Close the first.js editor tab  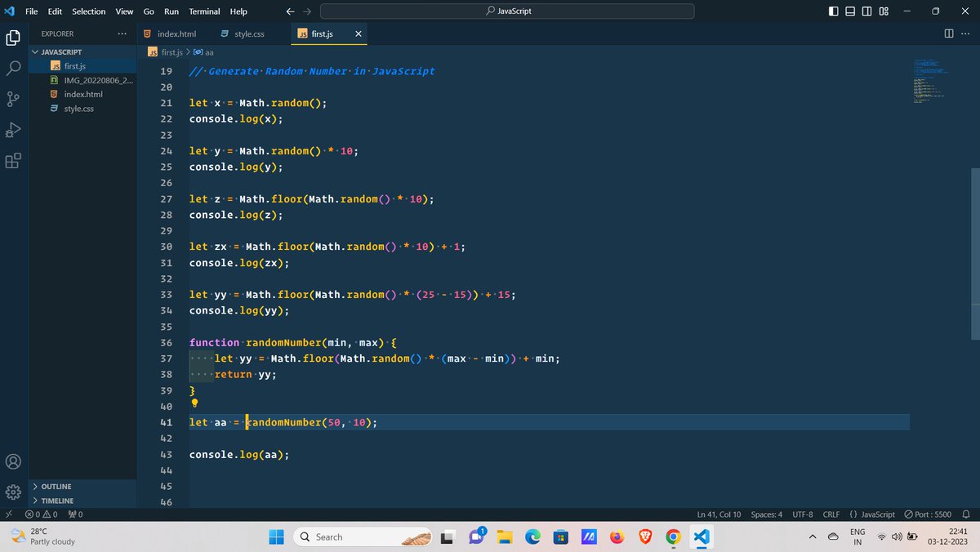tap(358, 33)
